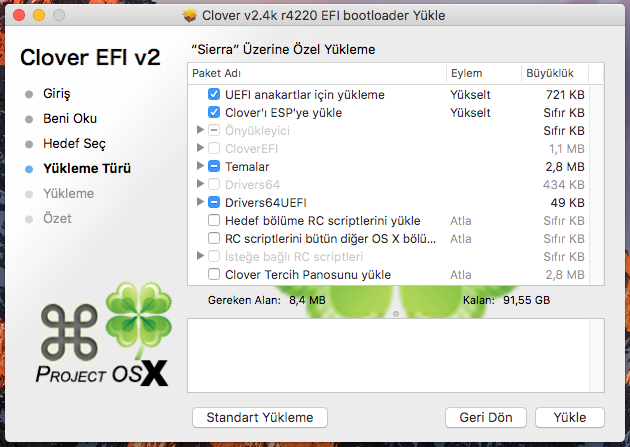Select the Yükleme Türü step
This screenshot has height=447, width=630.
pyautogui.click(x=87, y=168)
